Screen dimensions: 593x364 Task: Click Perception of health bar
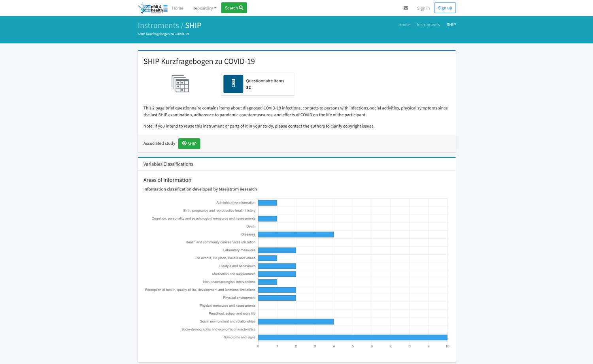[277, 290]
